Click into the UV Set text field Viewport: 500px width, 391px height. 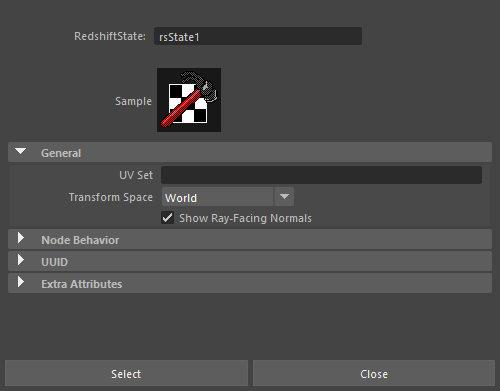pyautogui.click(x=321, y=175)
